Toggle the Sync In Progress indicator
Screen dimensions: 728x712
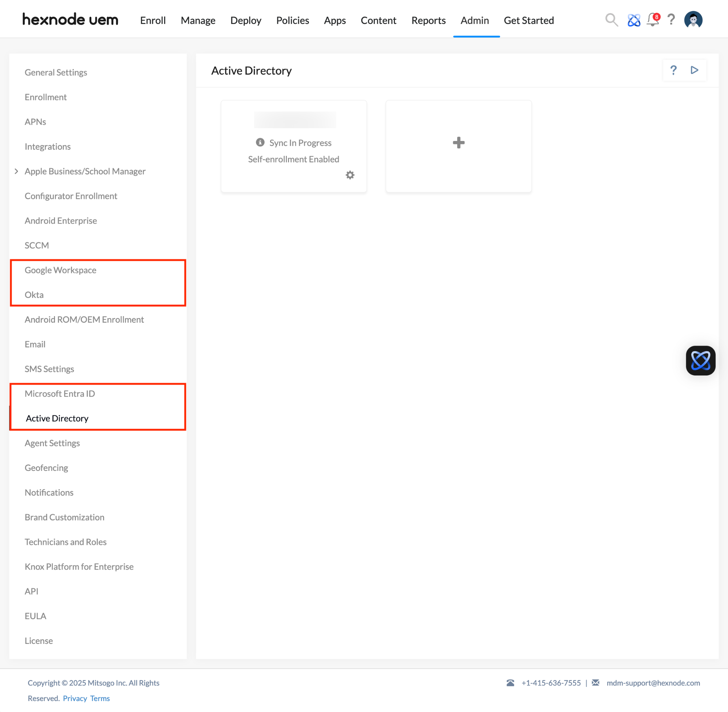click(261, 142)
